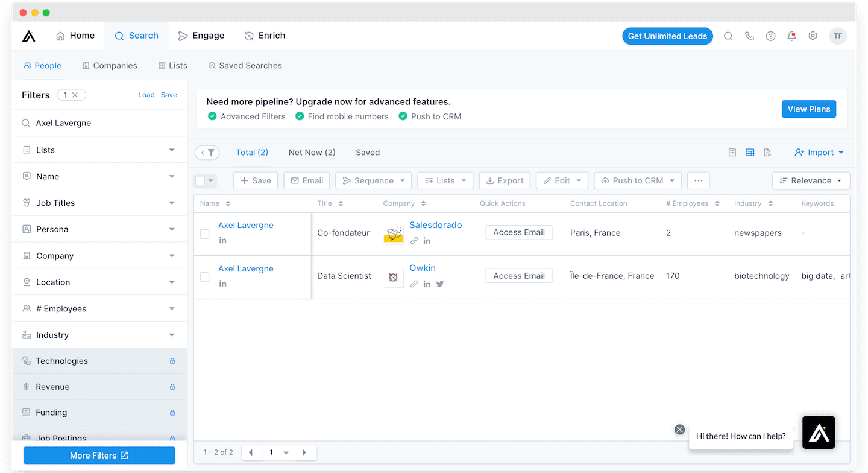Image resolution: width=868 pixels, height=473 pixels.
Task: Switch to the Companies tab
Action: click(110, 66)
